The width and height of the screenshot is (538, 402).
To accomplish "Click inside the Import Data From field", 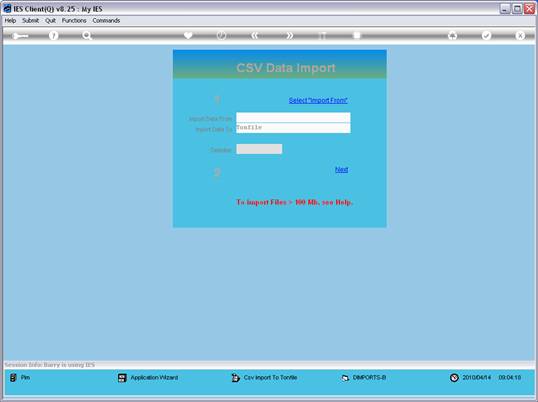I will (293, 117).
